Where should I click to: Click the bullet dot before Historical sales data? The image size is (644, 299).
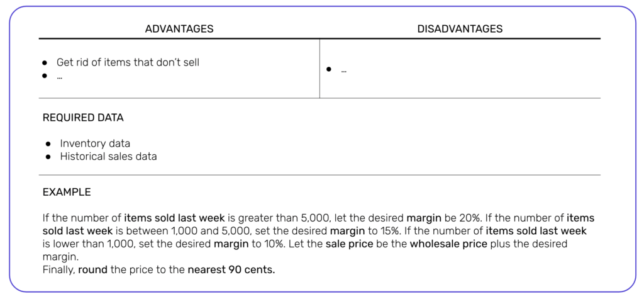pos(48,157)
